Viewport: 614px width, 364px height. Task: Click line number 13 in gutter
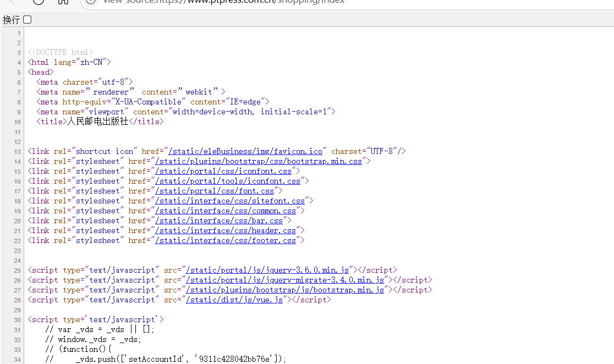(17, 152)
